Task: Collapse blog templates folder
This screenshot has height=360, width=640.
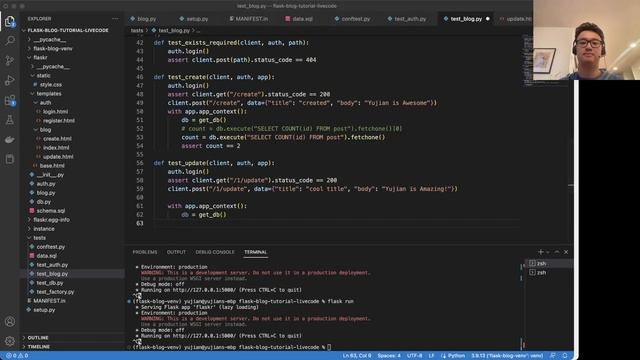Action: coord(45,130)
